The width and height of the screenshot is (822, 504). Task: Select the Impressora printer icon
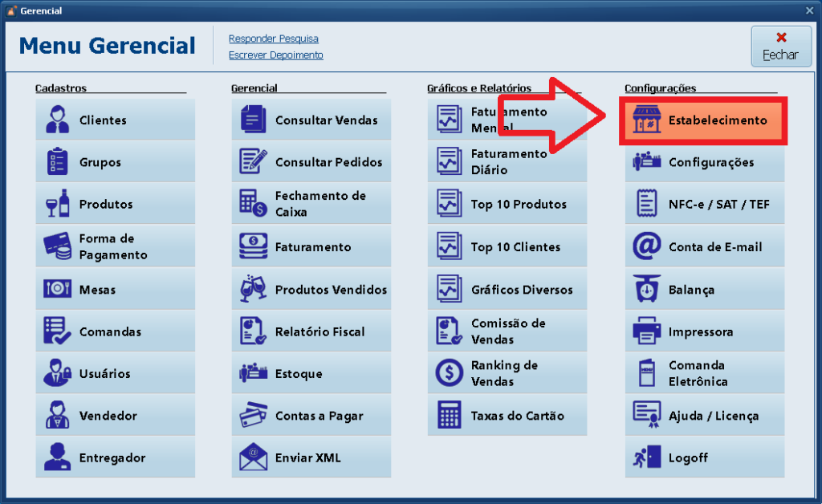646,331
